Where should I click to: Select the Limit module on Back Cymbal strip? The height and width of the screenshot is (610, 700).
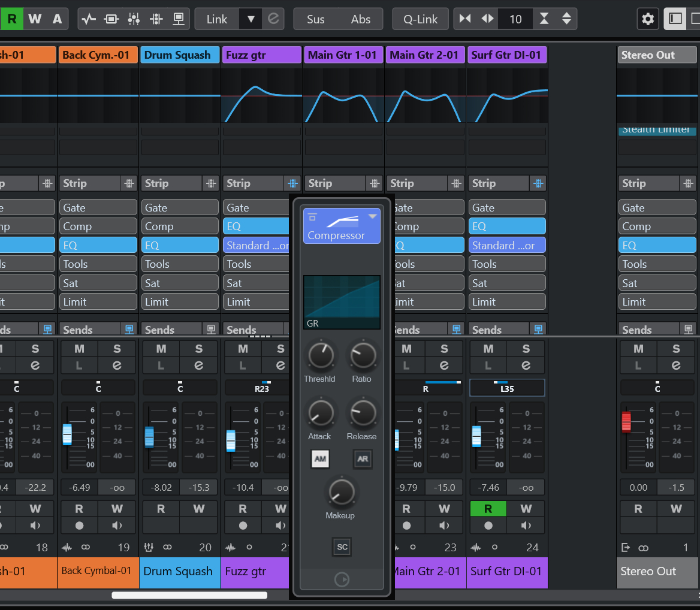[x=98, y=301]
